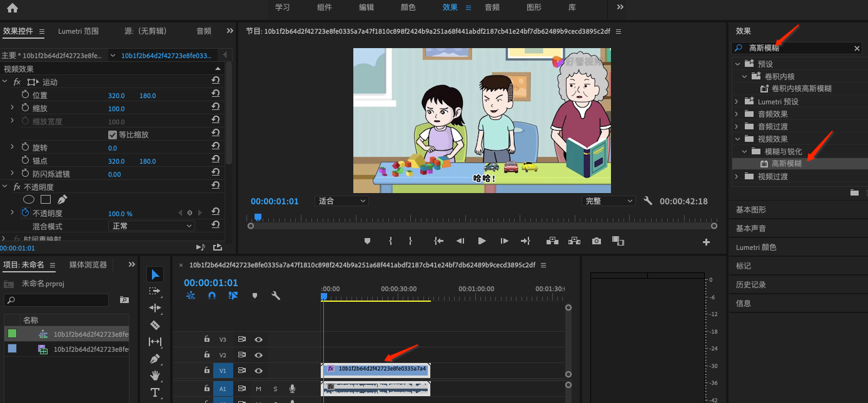This screenshot has width=868, height=403.
Task: Click the program monitor playhead scrubber
Action: [258, 217]
